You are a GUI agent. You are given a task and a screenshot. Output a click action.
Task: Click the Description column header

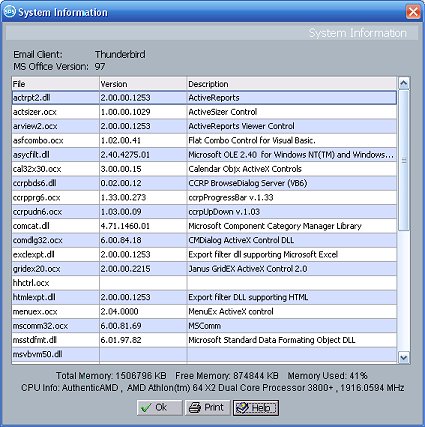292,84
